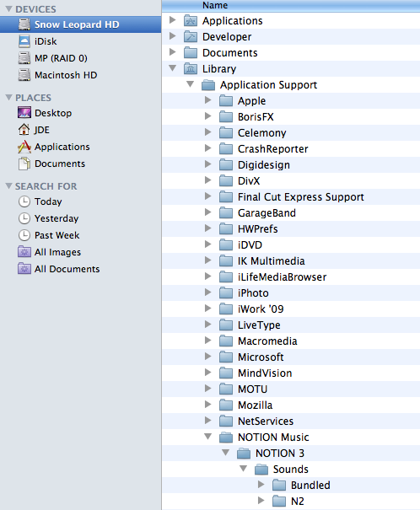Click the NOTION Music folder icon
The width and height of the screenshot is (420, 510).
click(226, 438)
